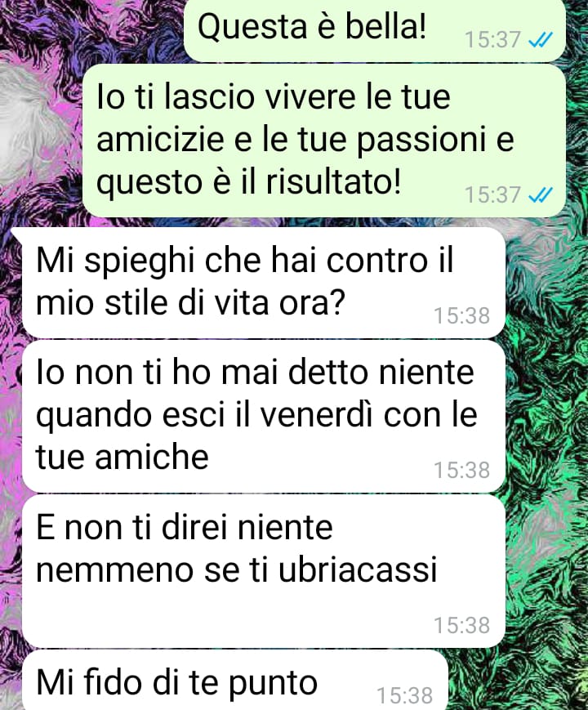Viewport: 588px width, 710px height.
Task: Click the word 'risultato!' in the green bubble
Action: (333, 181)
